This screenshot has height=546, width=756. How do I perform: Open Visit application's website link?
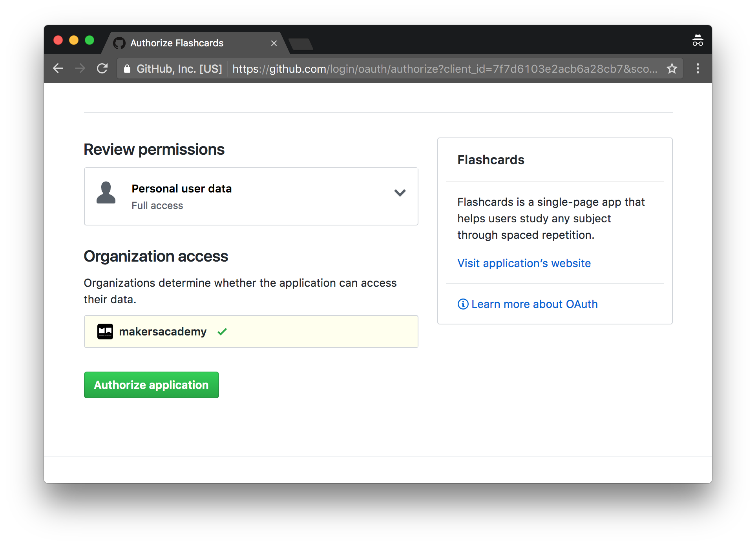tap(524, 263)
